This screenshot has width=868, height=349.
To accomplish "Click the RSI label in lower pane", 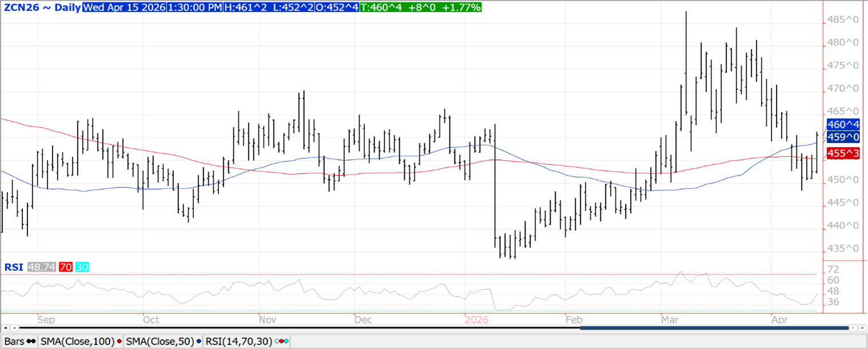I will click(13, 267).
